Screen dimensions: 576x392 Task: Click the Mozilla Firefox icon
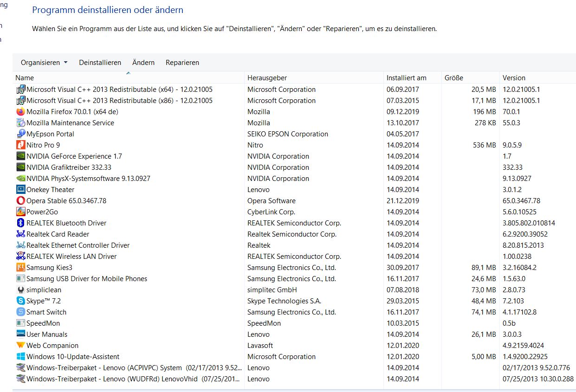pos(20,111)
